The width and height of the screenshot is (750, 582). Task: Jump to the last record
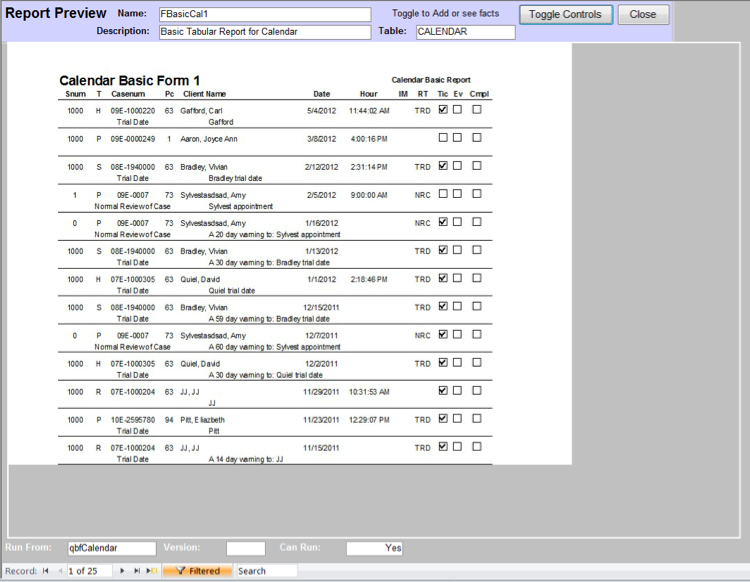point(137,571)
